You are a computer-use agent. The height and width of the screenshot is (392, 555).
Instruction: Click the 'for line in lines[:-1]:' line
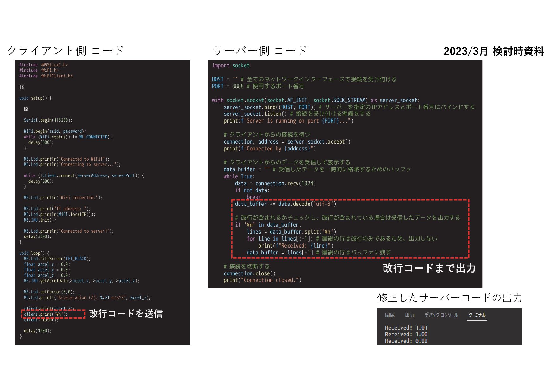[x=342, y=239]
